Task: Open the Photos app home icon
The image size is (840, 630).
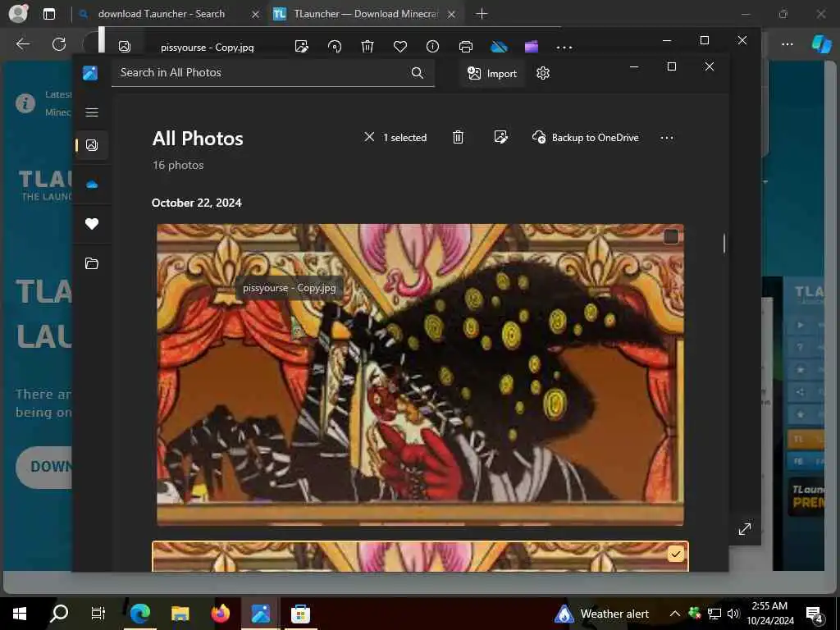Action: [x=90, y=73]
